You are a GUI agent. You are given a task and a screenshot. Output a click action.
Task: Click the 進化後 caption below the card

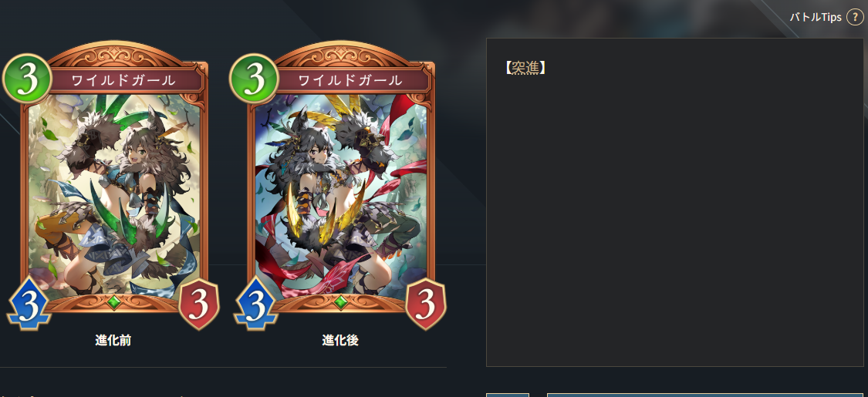340,340
